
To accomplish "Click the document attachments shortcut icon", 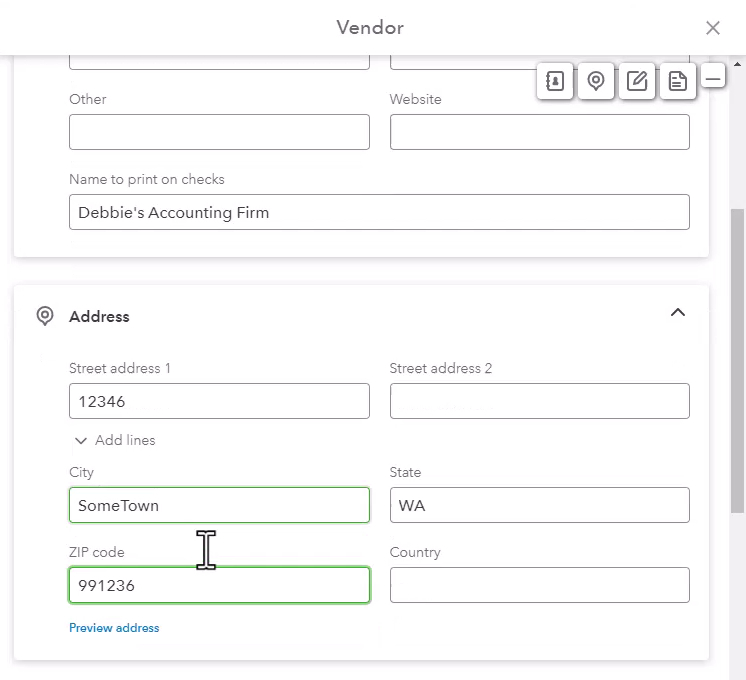I will [677, 81].
